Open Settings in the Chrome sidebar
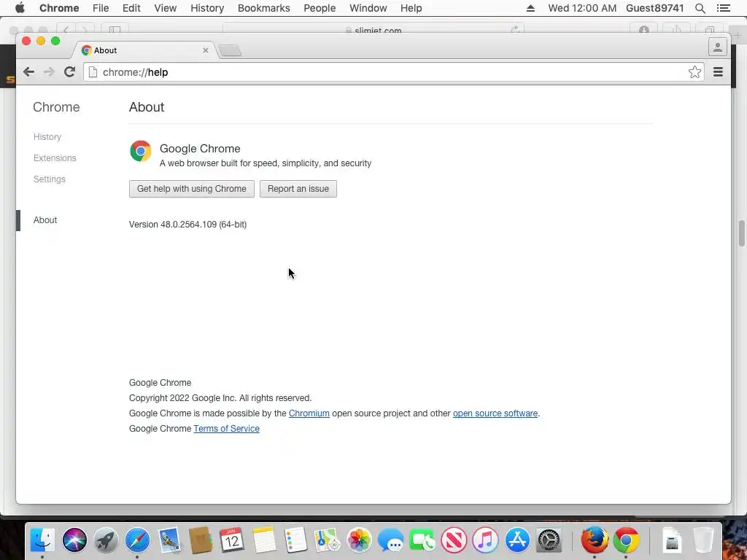The width and height of the screenshot is (747, 560). click(x=50, y=179)
